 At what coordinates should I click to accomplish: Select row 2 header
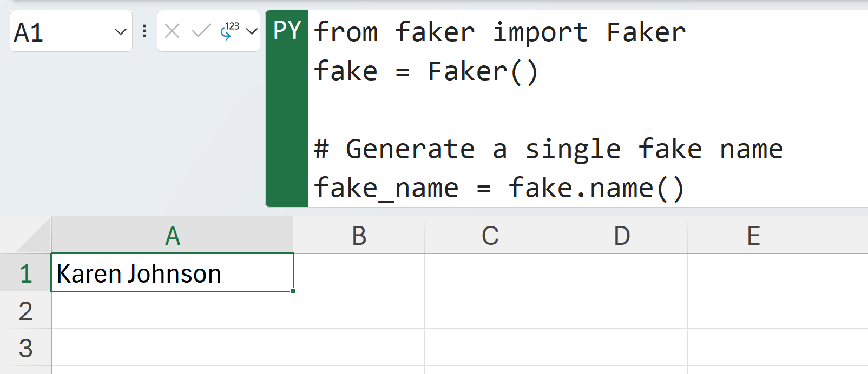tap(25, 311)
